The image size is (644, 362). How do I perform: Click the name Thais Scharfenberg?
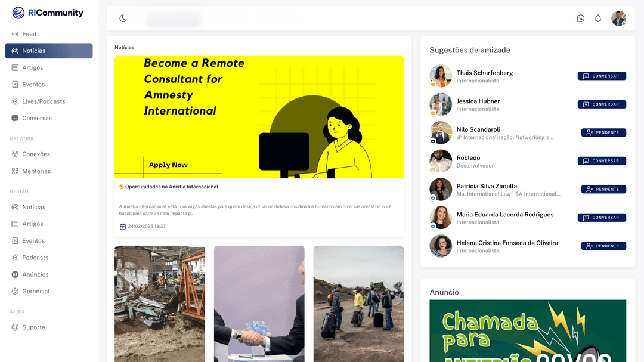[x=485, y=73]
